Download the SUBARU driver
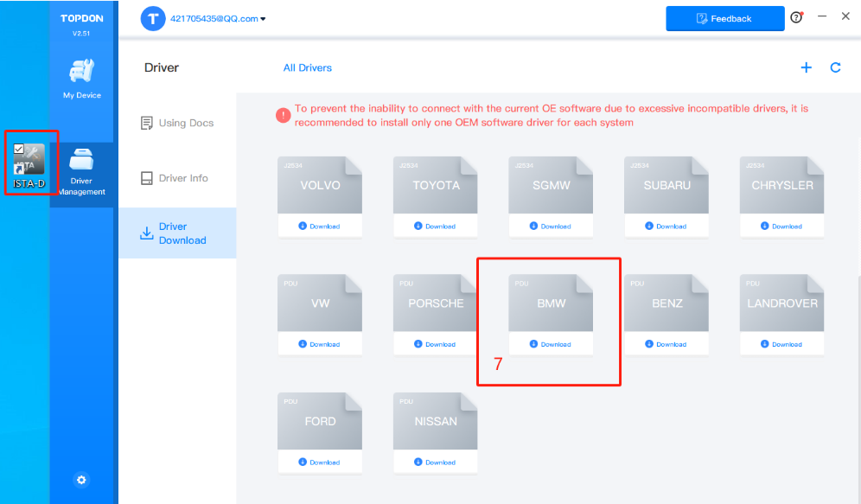 tap(666, 226)
